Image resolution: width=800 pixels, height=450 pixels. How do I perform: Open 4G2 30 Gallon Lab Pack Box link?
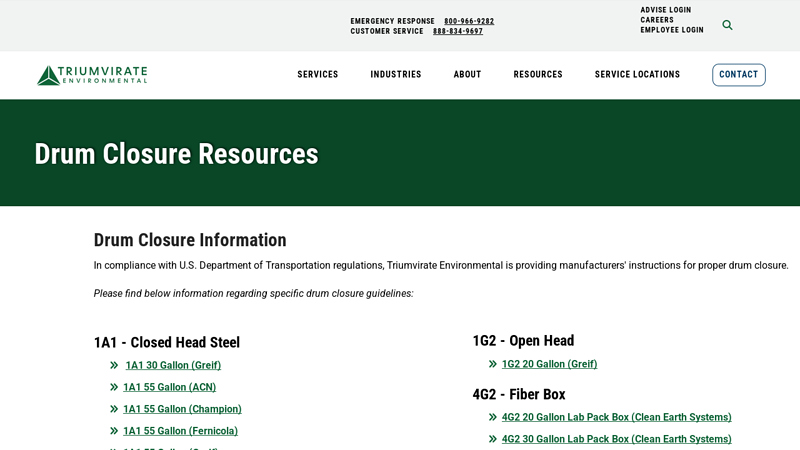(616, 439)
